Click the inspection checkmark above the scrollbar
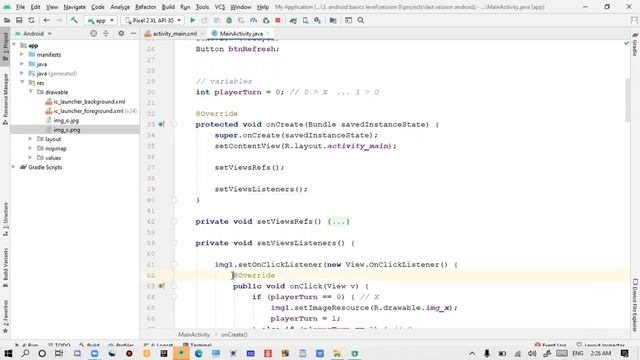 [627, 43]
